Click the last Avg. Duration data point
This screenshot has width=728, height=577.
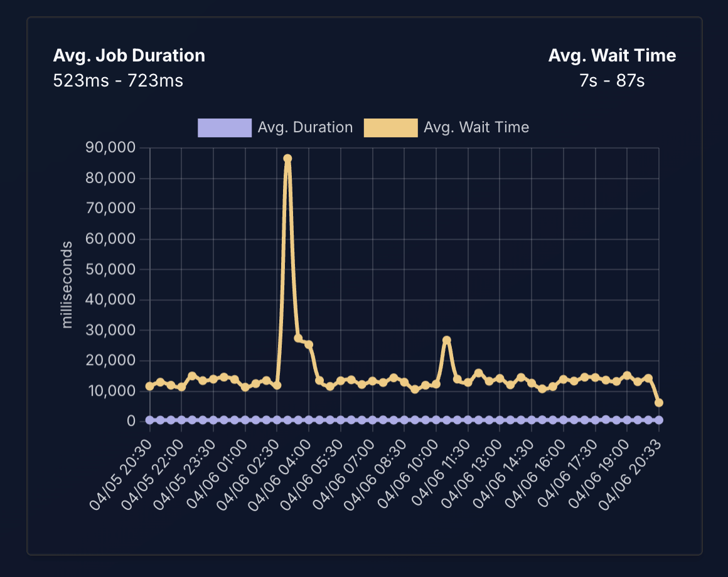click(659, 420)
